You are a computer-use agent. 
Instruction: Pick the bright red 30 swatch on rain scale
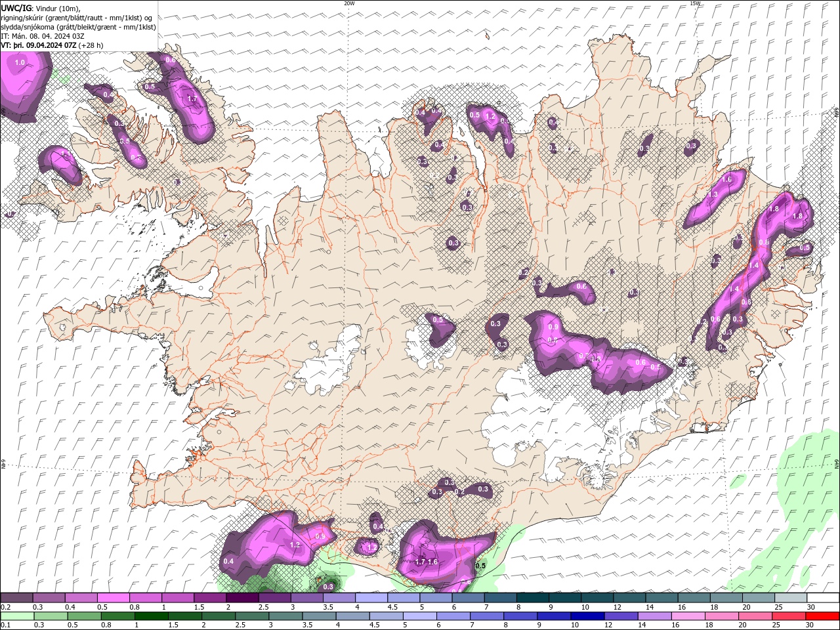(x=822, y=616)
